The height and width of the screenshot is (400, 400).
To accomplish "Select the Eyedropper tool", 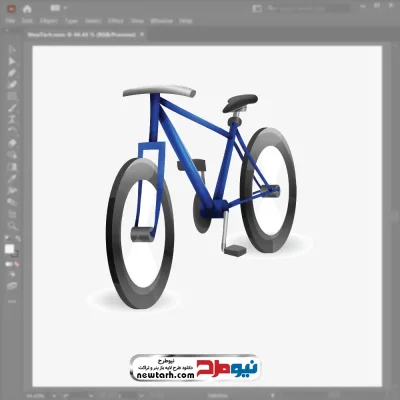I will pyautogui.click(x=12, y=178).
